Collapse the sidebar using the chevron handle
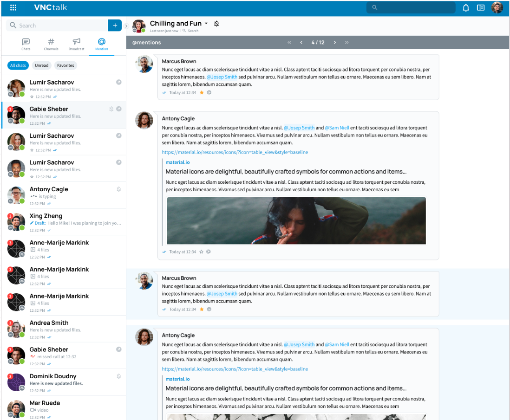The width and height of the screenshot is (510, 420). click(x=126, y=26)
